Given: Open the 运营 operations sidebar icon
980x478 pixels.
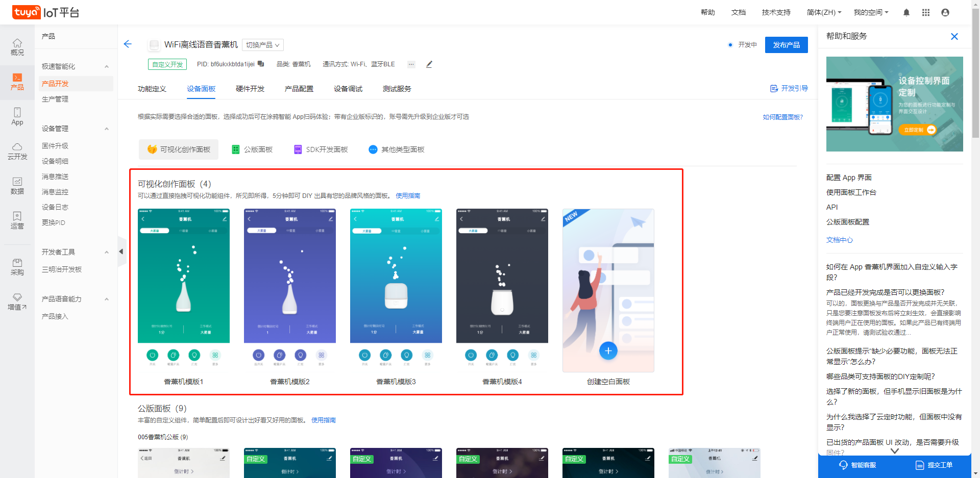Looking at the screenshot, I should pyautogui.click(x=17, y=220).
